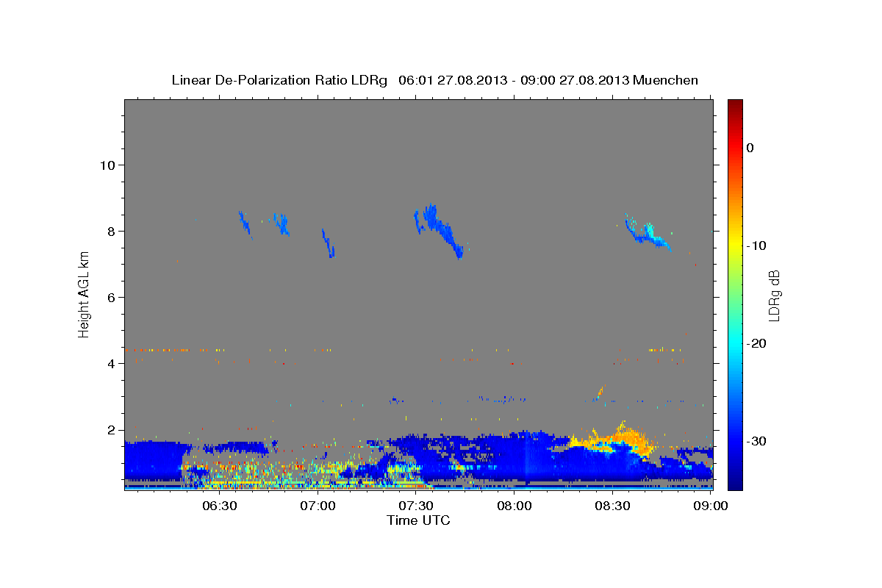Click the colorbar value label '-20'
This screenshot has height=588, width=882.
click(757, 343)
